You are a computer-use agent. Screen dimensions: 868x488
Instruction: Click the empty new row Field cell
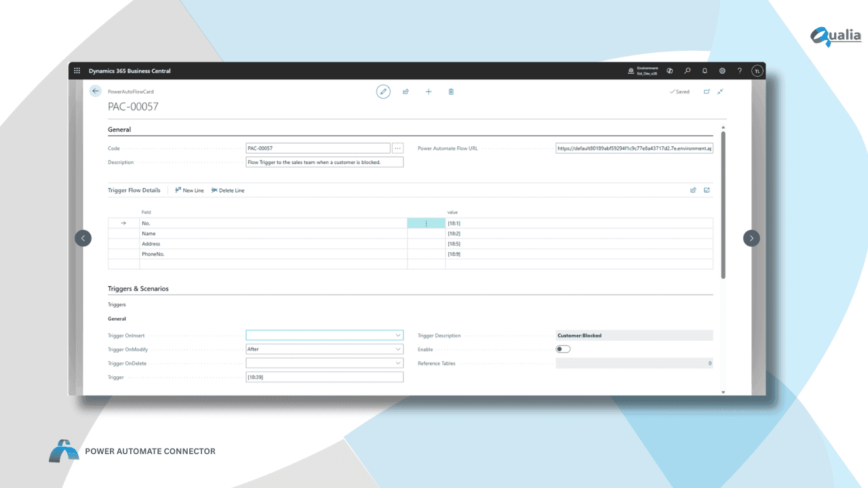point(273,264)
